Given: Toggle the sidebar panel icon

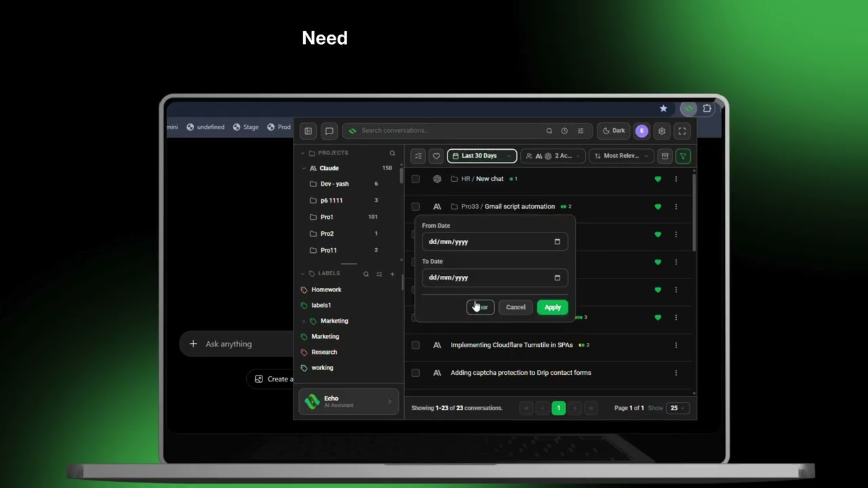Looking at the screenshot, I should click(x=308, y=131).
